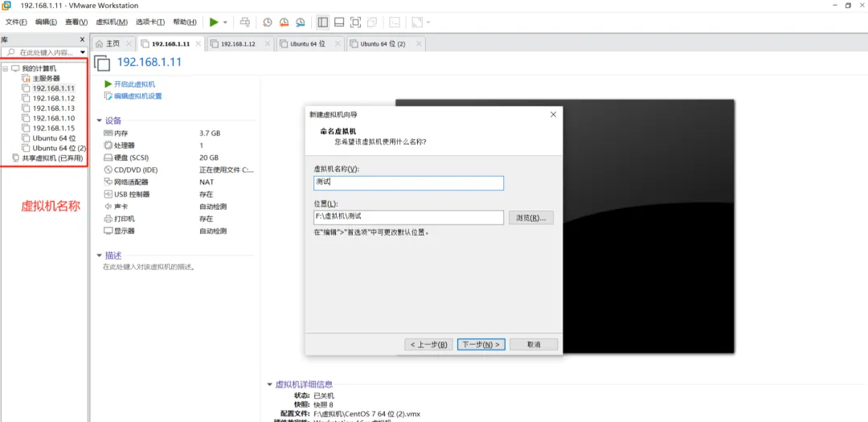The image size is (868, 422).
Task: Click send Ctrl+Alt+Del toolbar icon
Action: coord(244,23)
